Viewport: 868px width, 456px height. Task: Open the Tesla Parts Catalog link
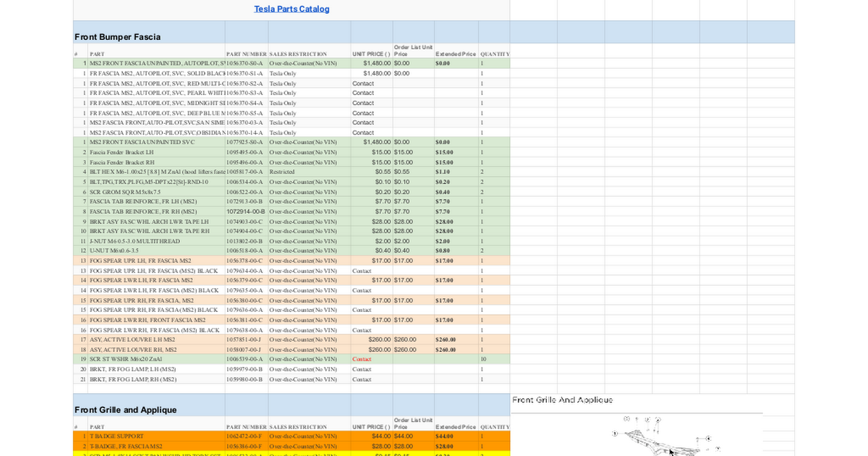coord(292,9)
